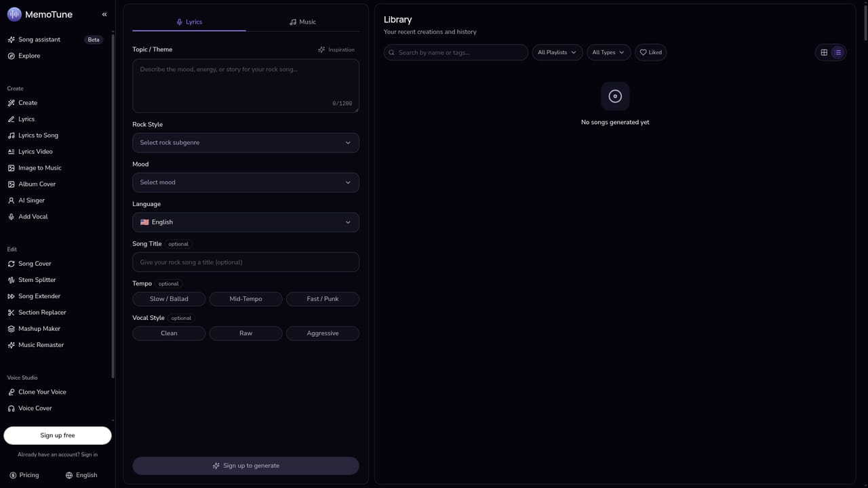The image size is (868, 488).
Task: Switch to the Lyrics tab
Action: (x=189, y=22)
